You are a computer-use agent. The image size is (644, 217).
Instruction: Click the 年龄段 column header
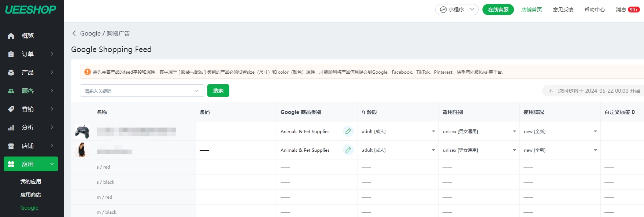369,112
